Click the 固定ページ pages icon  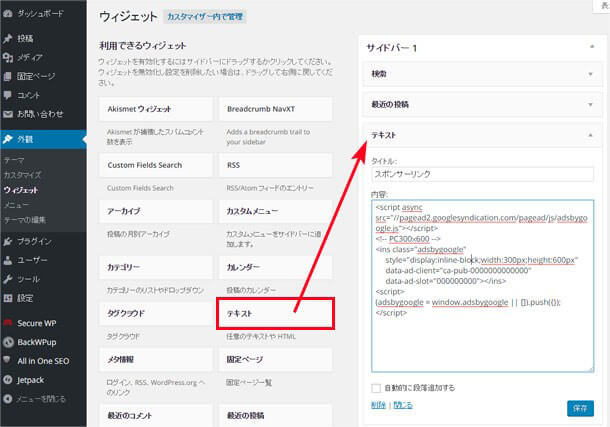8,76
